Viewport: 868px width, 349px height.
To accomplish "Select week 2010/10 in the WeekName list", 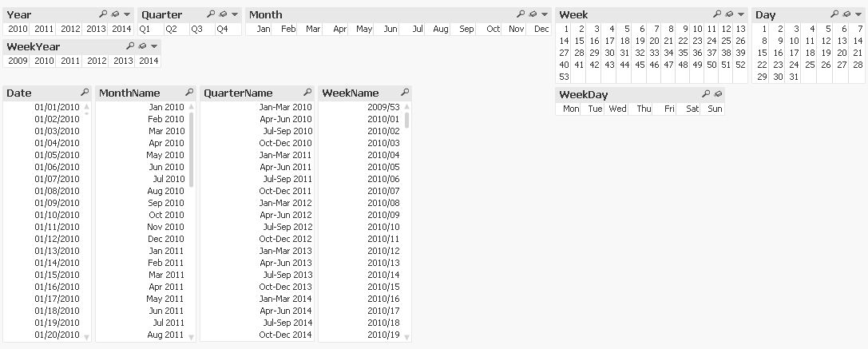I will 383,227.
